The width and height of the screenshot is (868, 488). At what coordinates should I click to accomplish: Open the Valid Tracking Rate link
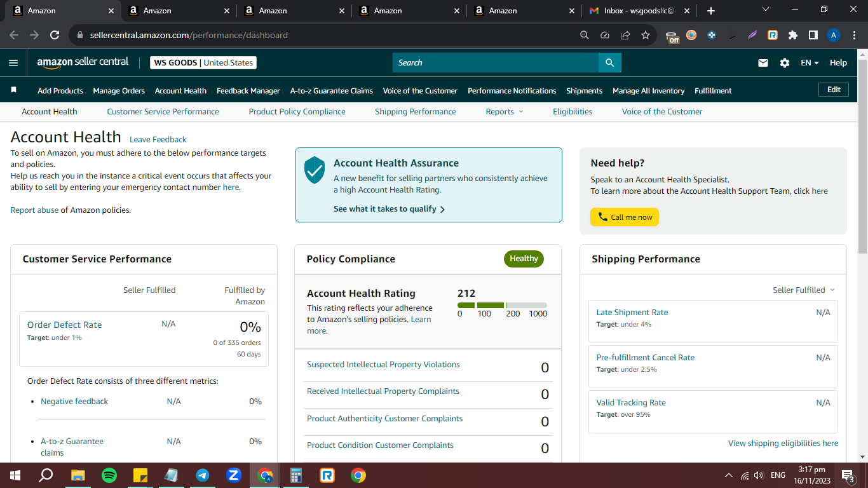click(x=631, y=403)
